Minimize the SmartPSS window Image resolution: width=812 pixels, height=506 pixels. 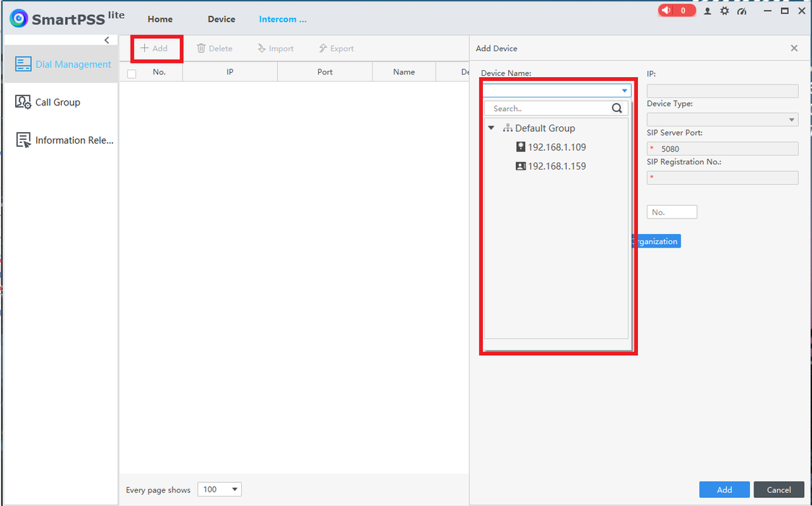click(x=768, y=11)
